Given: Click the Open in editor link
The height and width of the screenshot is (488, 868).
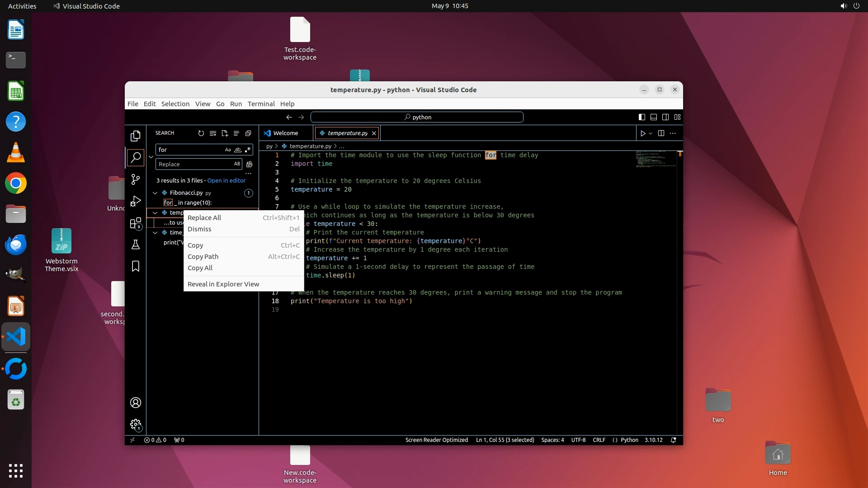Looking at the screenshot, I should (x=226, y=180).
